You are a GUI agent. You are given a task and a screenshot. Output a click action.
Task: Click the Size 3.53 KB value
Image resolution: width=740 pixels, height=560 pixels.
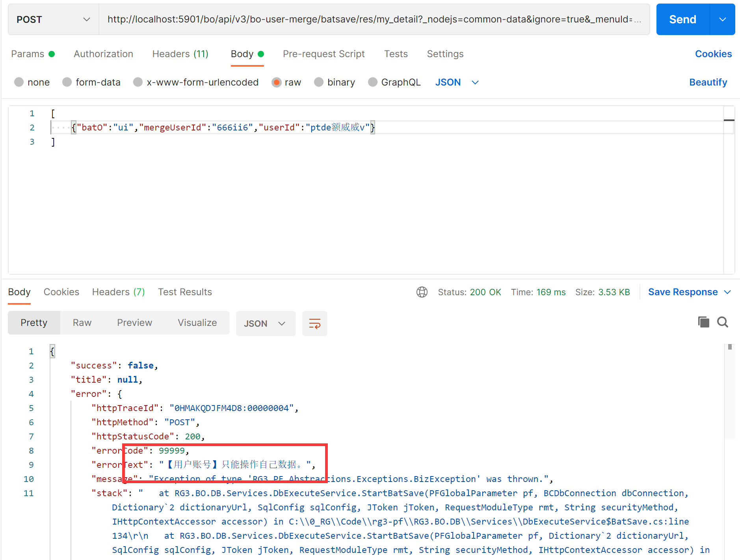point(614,292)
